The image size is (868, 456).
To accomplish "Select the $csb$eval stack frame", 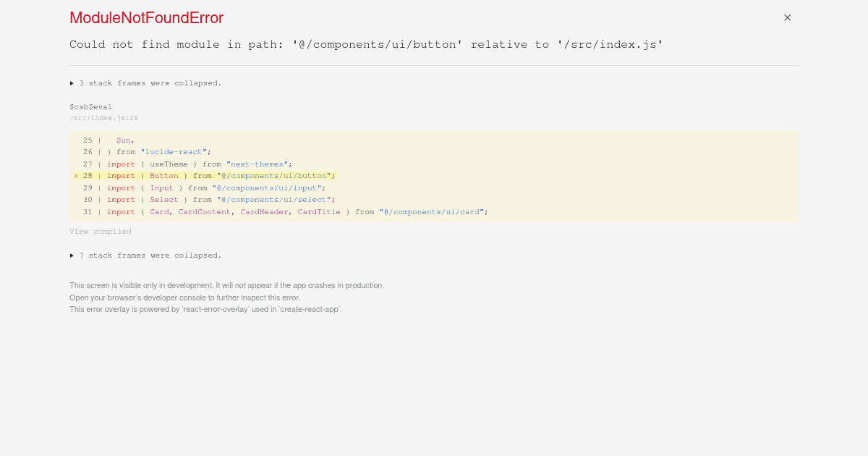I will pos(90,106).
